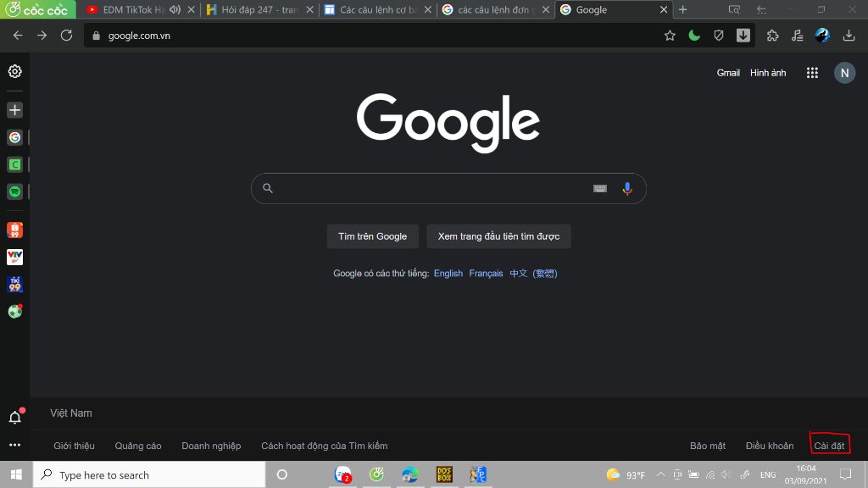Viewport: 868px width, 488px height.
Task: Open the shield ad-block icon
Action: (x=719, y=36)
